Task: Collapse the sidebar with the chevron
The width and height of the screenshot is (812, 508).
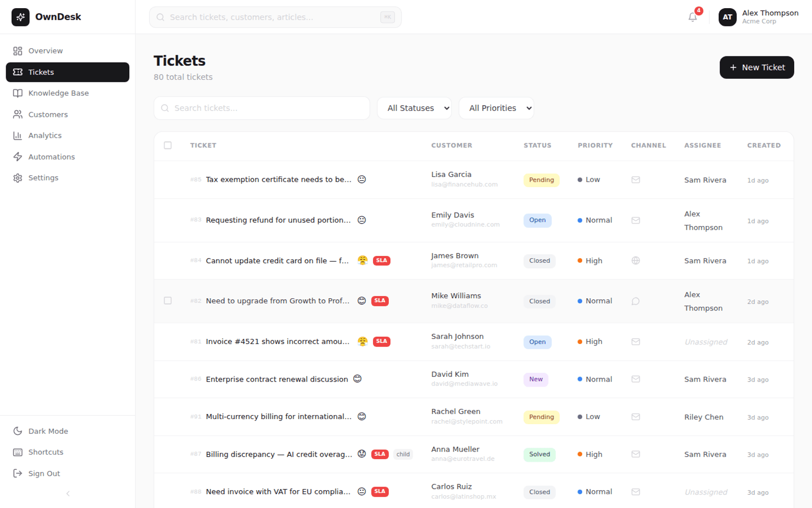Action: pyautogui.click(x=68, y=494)
